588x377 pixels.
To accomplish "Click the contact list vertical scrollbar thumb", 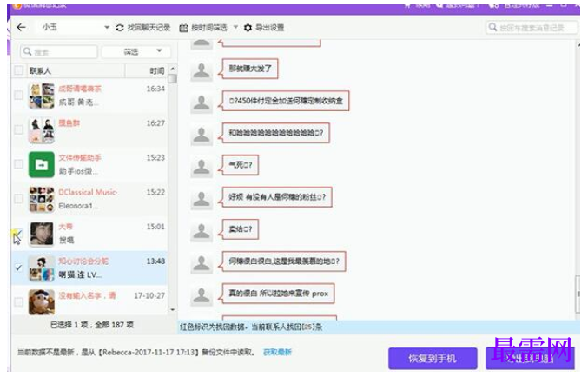I will tap(172, 79).
